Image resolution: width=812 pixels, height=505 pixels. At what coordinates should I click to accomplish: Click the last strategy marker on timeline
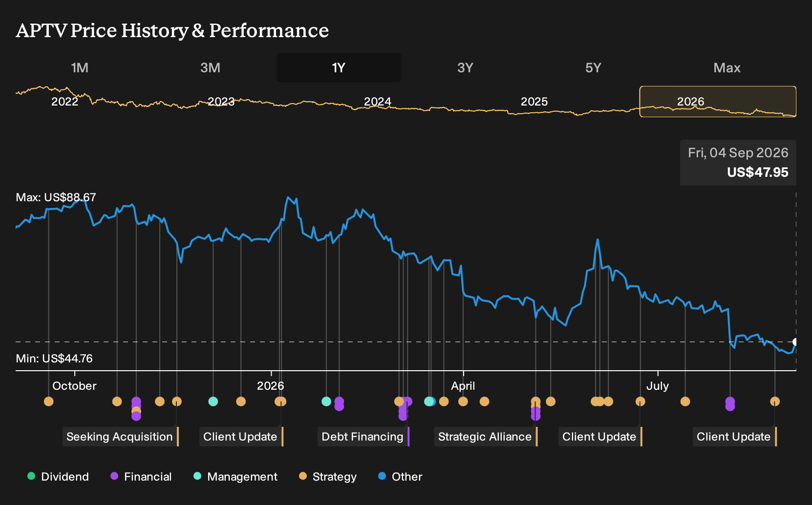click(775, 401)
